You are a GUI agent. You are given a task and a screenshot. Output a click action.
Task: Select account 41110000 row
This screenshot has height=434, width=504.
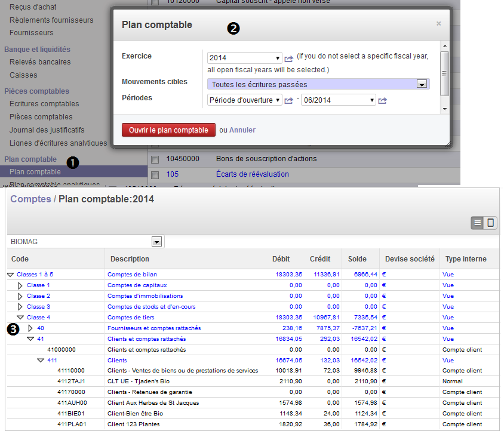(253, 370)
